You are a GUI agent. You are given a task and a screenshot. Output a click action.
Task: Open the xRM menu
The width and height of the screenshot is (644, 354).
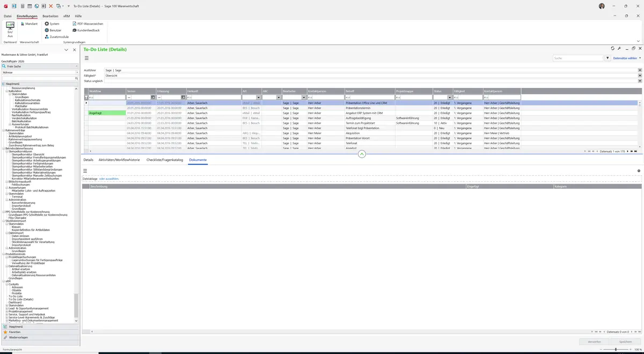[x=67, y=16]
